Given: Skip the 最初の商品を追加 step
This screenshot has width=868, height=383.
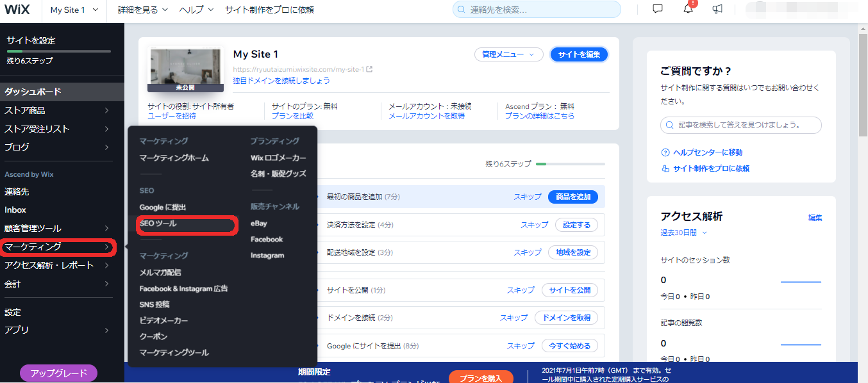Looking at the screenshot, I should pos(528,197).
